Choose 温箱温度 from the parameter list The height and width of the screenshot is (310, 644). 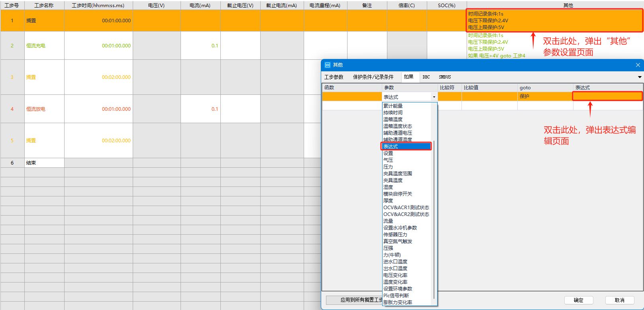393,119
